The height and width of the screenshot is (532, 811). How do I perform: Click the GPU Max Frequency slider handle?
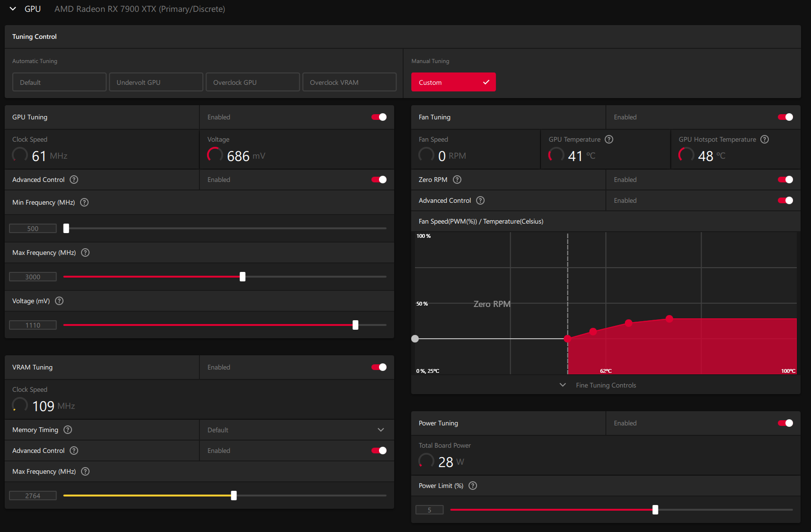tap(243, 277)
